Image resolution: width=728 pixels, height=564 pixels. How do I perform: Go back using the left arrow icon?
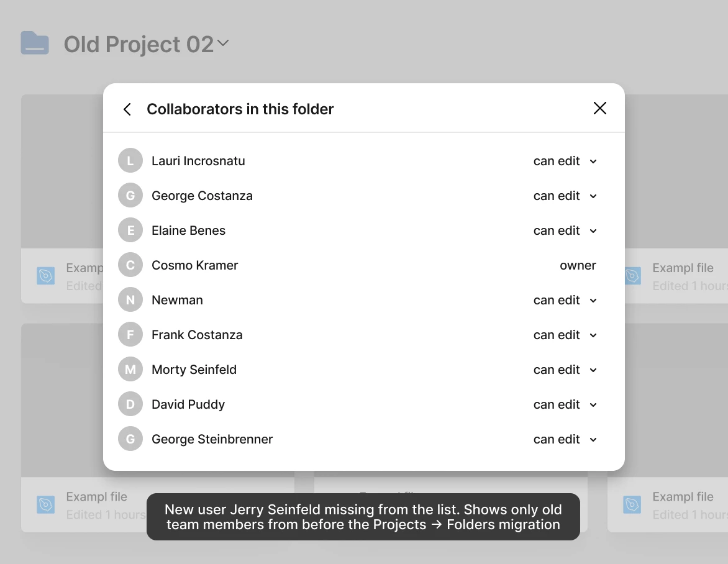127,109
